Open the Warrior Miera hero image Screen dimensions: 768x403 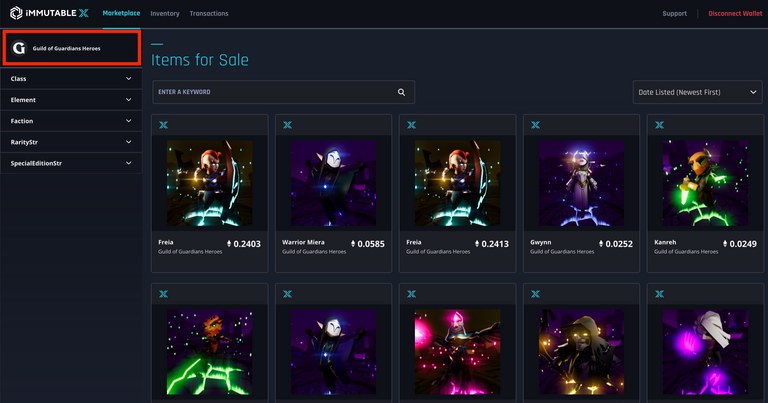tap(334, 183)
